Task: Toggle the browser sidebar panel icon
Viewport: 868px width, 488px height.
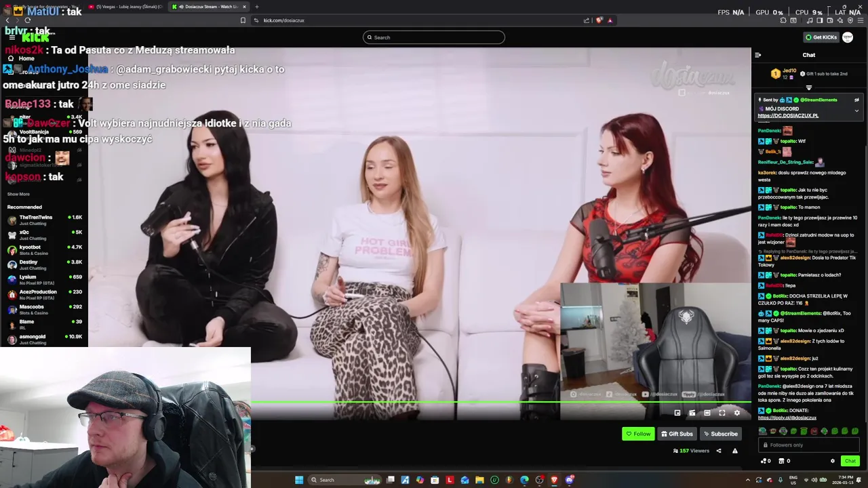Action: click(819, 20)
